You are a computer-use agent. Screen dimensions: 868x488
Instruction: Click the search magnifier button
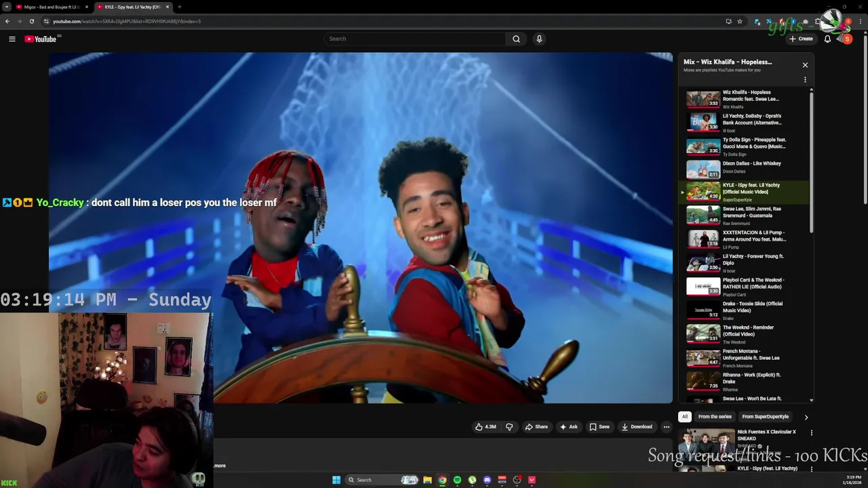click(516, 39)
